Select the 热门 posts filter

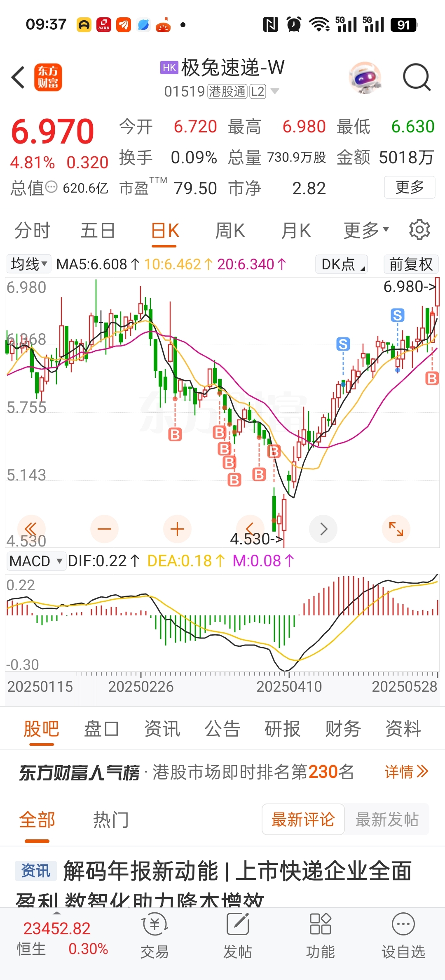(111, 819)
